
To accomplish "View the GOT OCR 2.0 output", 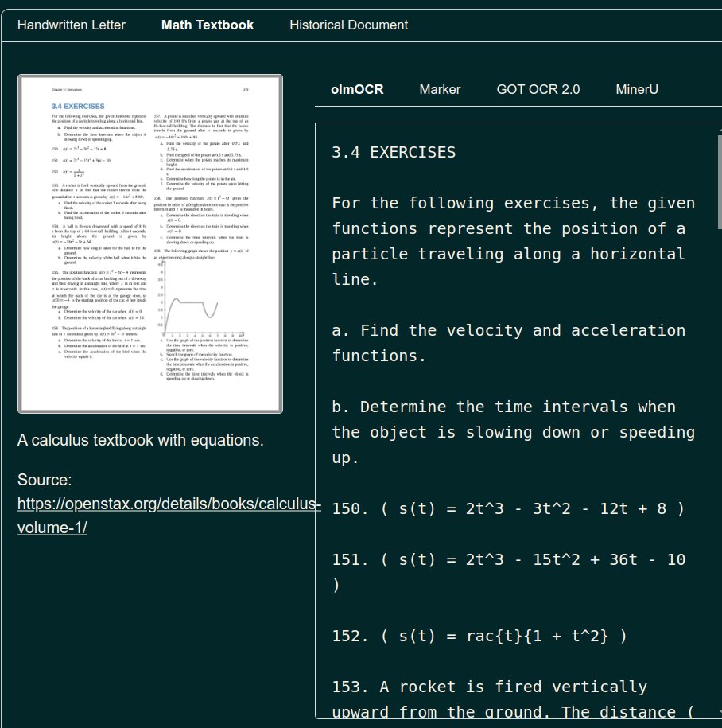I will [538, 89].
